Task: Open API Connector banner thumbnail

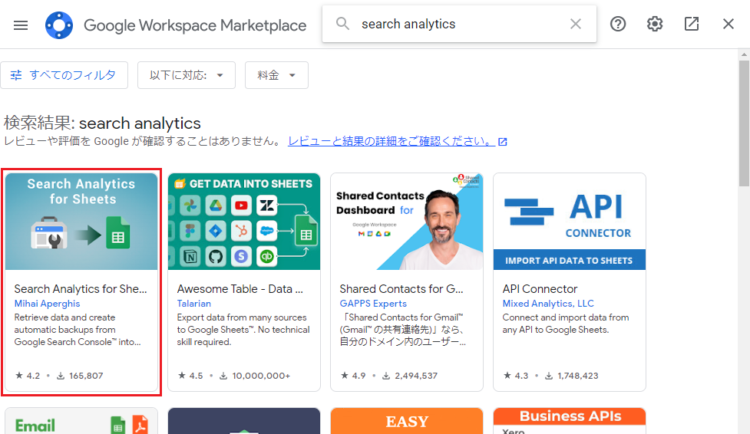Action: 569,222
